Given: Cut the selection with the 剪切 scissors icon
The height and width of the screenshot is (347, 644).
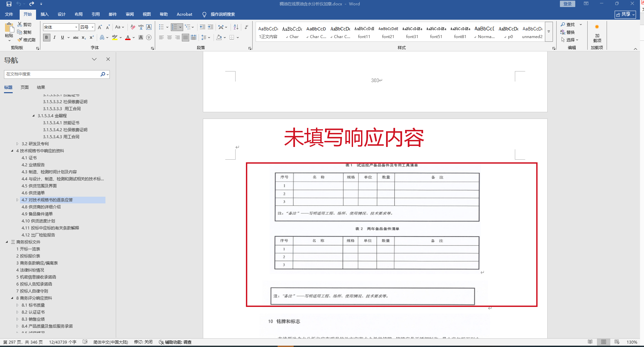Looking at the screenshot, I should [24, 25].
